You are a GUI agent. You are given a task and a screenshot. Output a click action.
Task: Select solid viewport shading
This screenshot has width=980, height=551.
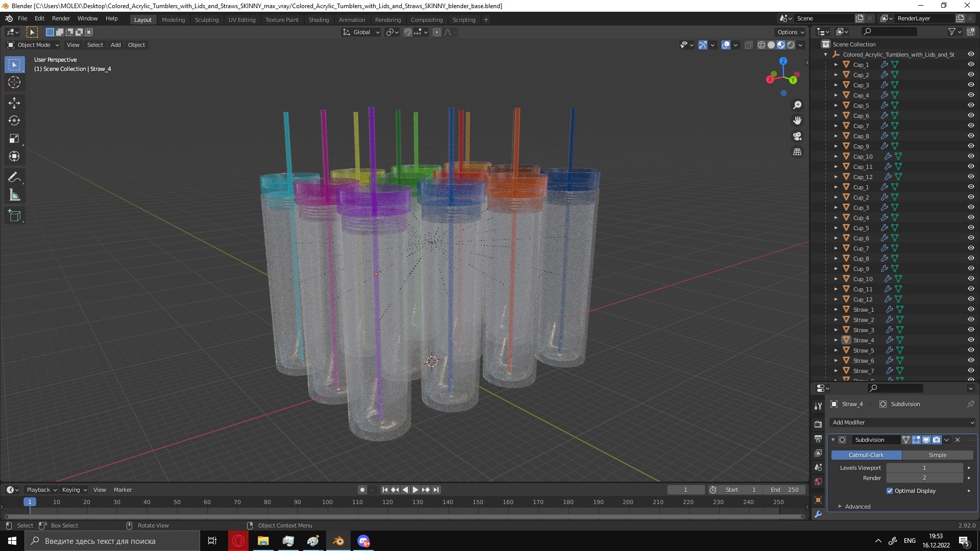[771, 45]
